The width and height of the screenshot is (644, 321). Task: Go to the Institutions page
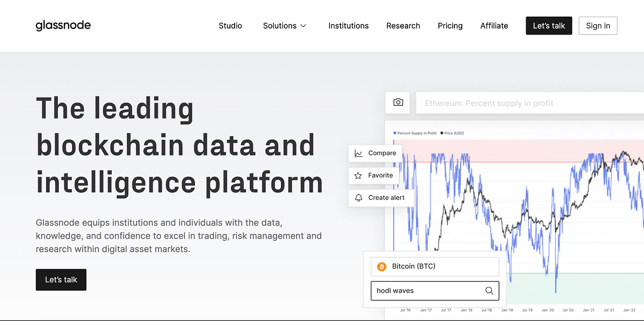[x=348, y=26]
